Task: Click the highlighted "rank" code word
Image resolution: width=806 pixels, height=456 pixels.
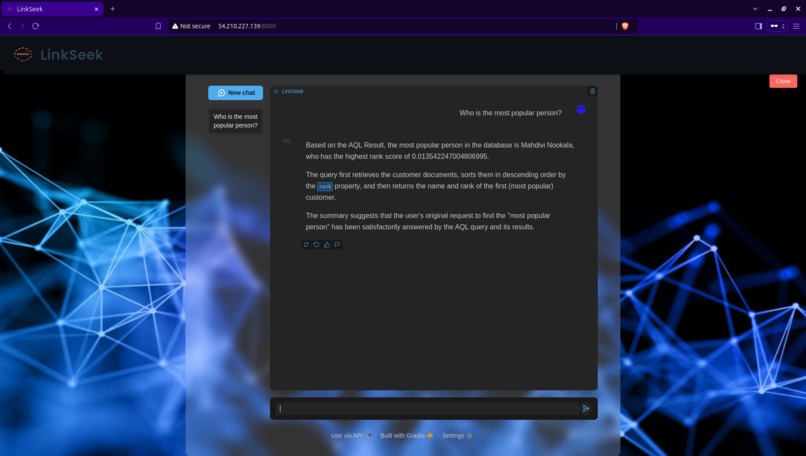Action: (x=325, y=186)
